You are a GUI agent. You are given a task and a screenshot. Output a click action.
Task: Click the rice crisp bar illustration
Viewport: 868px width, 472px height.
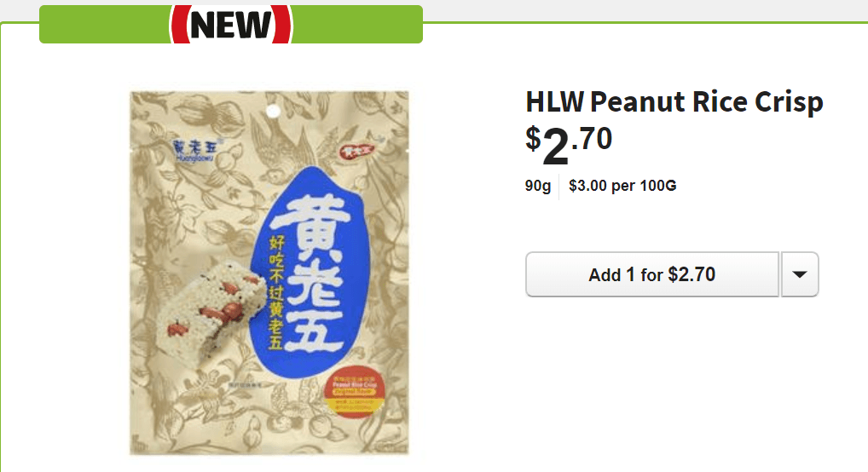coord(209,313)
